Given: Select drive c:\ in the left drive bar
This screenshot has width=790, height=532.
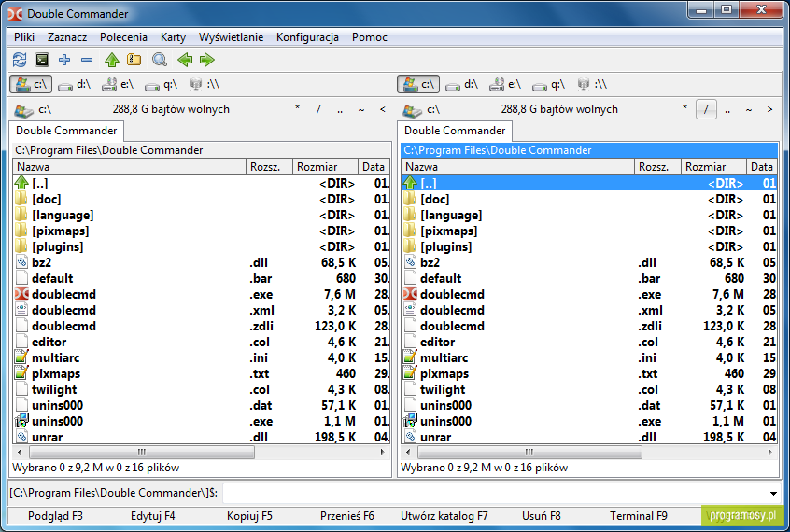Looking at the screenshot, I should (31, 84).
